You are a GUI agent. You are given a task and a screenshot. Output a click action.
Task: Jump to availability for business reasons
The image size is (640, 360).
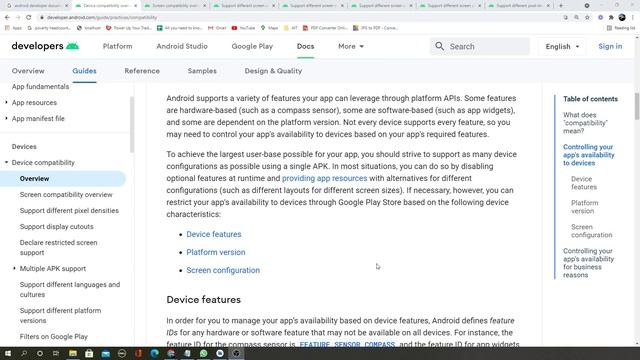point(588,263)
